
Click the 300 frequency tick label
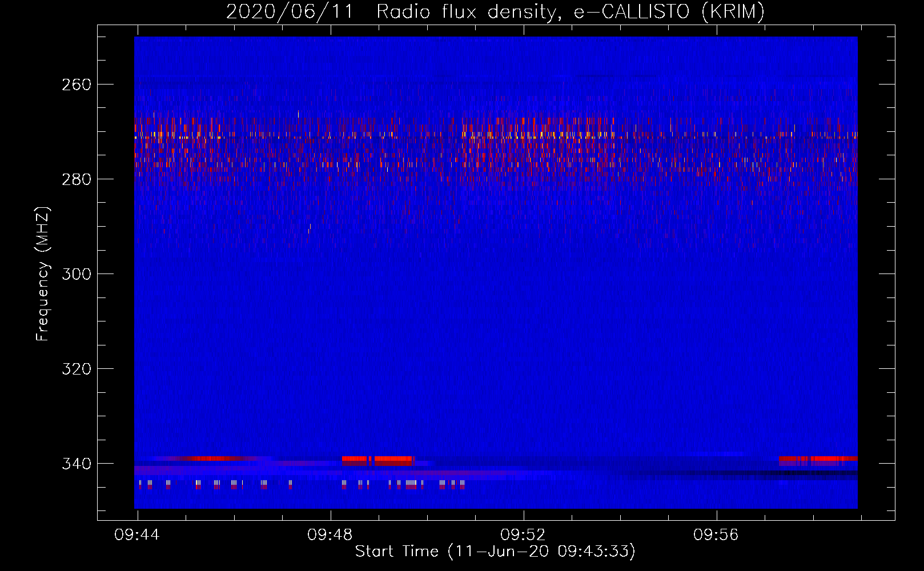77,274
